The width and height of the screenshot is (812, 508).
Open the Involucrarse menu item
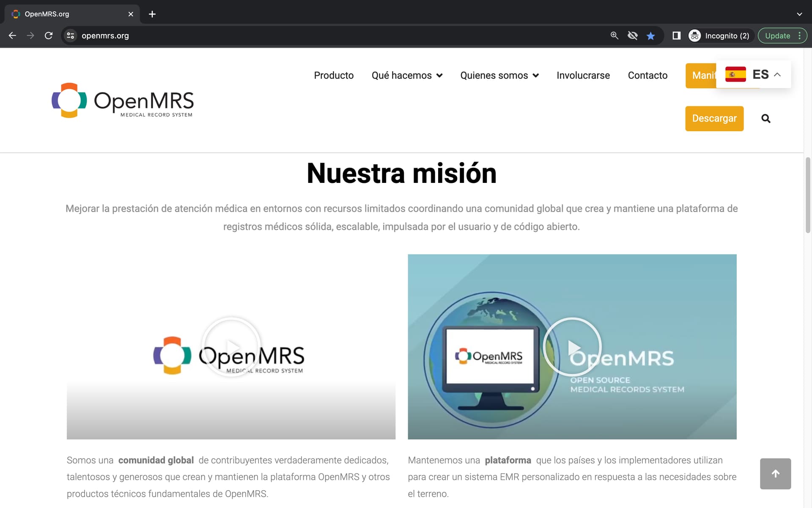pyautogui.click(x=583, y=75)
